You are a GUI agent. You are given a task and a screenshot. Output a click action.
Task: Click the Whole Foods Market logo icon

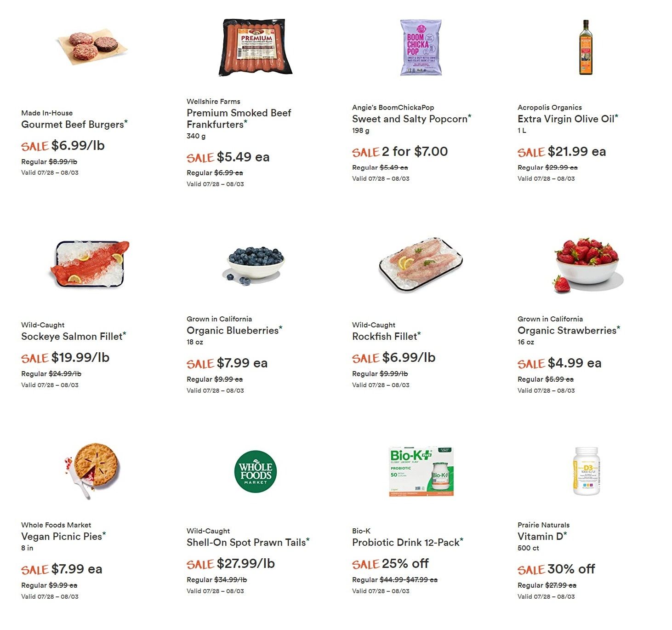click(x=256, y=471)
